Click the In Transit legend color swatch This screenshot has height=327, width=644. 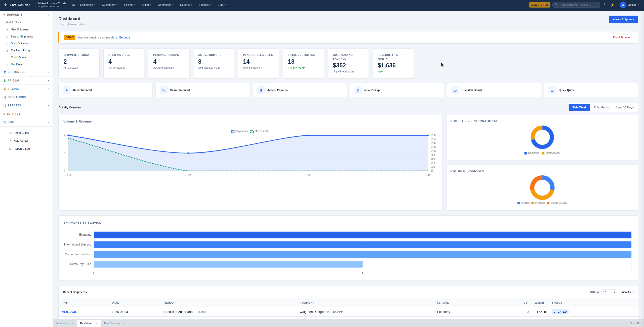click(533, 203)
